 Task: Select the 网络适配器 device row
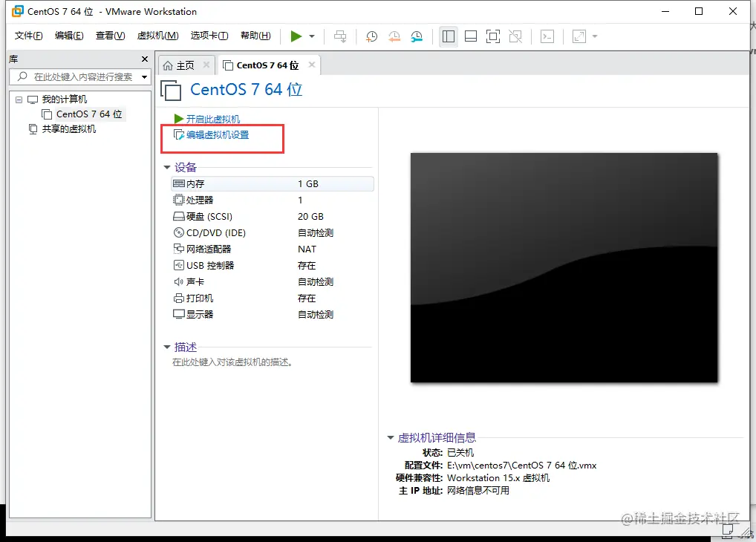tap(273, 249)
